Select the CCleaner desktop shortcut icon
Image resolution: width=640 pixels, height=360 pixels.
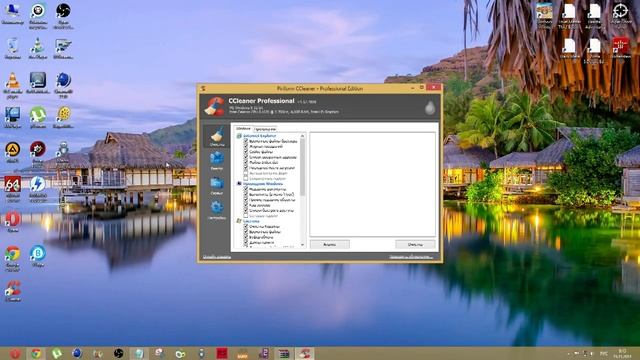tap(13, 291)
